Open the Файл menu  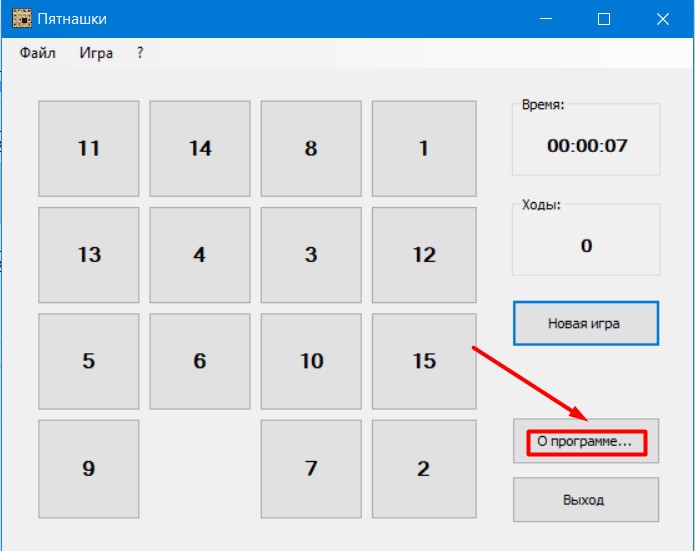38,53
